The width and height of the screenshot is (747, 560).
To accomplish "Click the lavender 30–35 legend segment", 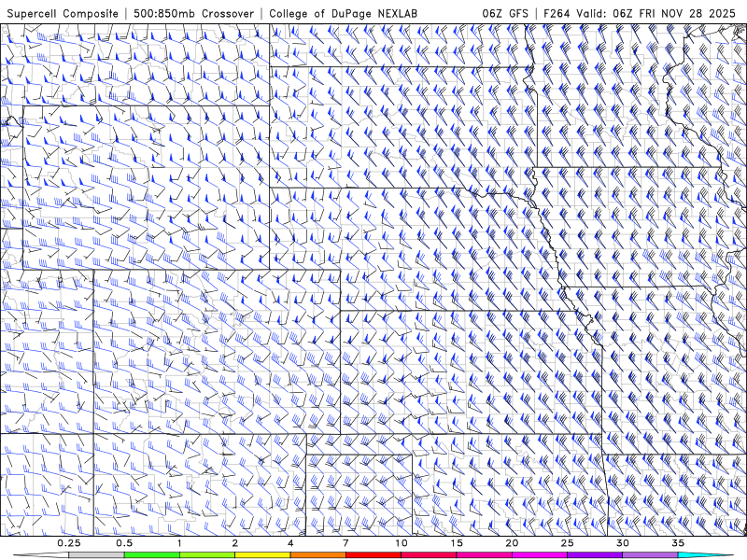I will point(650,555).
